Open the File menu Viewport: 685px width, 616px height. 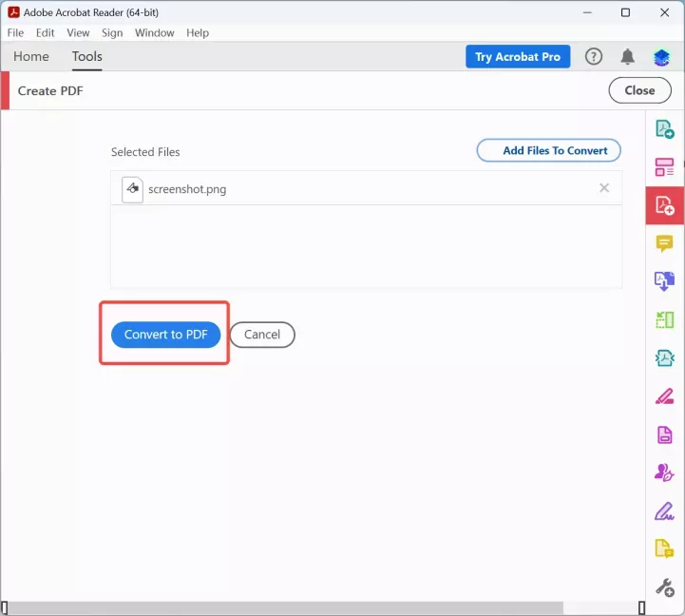tap(15, 32)
